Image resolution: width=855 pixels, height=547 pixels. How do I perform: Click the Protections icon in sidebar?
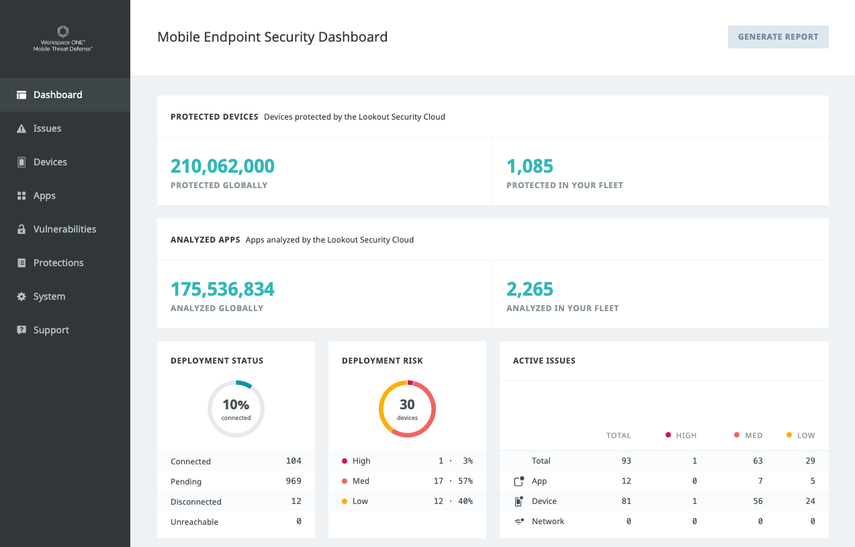click(21, 263)
